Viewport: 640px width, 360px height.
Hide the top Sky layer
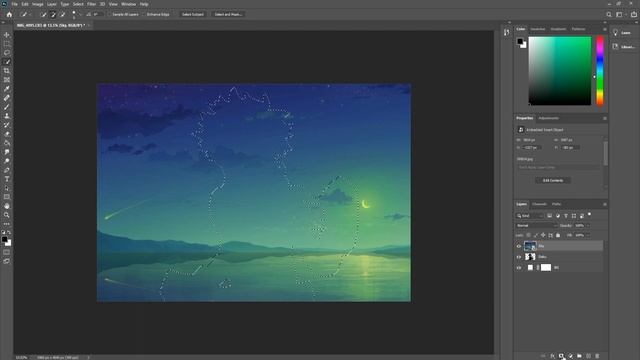click(519, 246)
